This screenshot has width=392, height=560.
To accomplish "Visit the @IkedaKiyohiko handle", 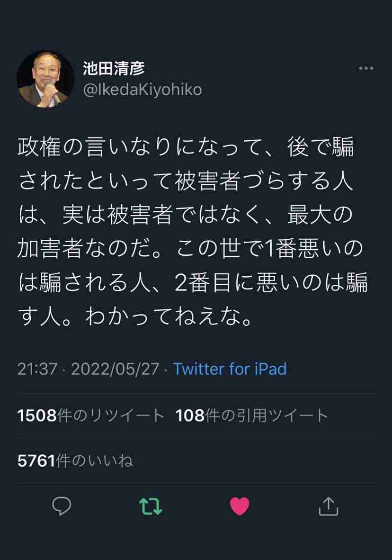I will click(143, 90).
